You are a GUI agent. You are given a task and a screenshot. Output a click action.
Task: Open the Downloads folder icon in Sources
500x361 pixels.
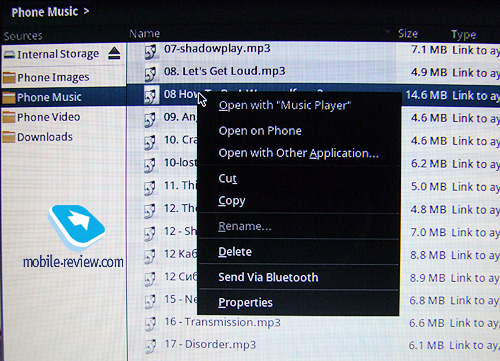click(x=9, y=137)
